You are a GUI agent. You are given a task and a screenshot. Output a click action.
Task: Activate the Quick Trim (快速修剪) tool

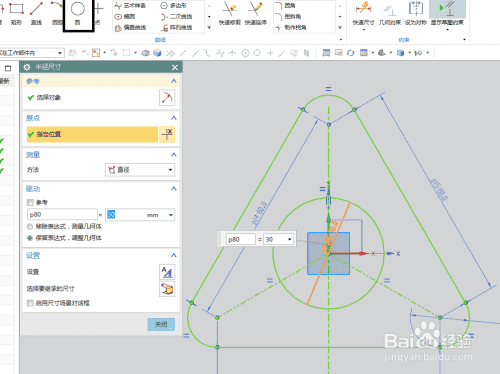coord(230,13)
